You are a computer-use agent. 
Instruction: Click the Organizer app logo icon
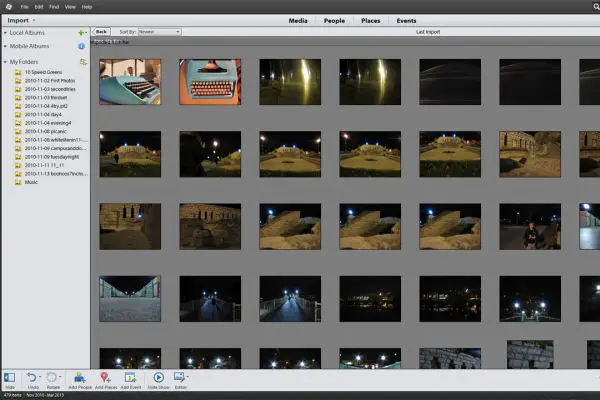[x=9, y=7]
